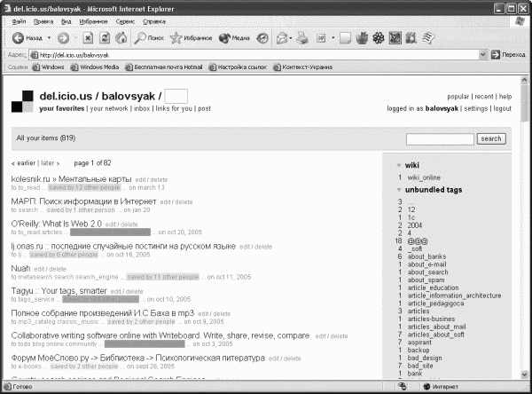This screenshot has height=394, width=532.
Task: Go to the home page via Home icon
Action: [x=121, y=38]
